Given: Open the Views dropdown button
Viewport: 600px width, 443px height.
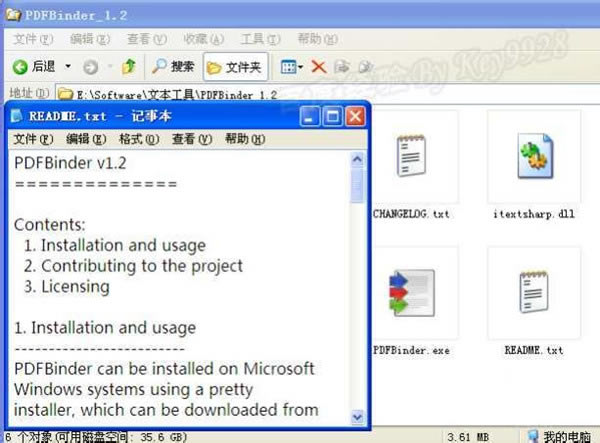Looking at the screenshot, I should coord(291,67).
